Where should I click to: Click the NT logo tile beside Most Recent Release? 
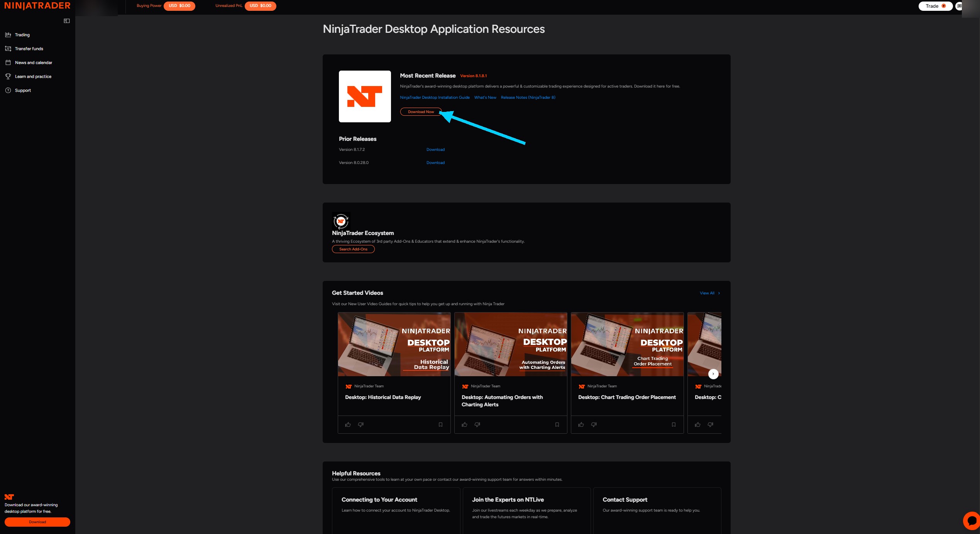[x=365, y=96]
